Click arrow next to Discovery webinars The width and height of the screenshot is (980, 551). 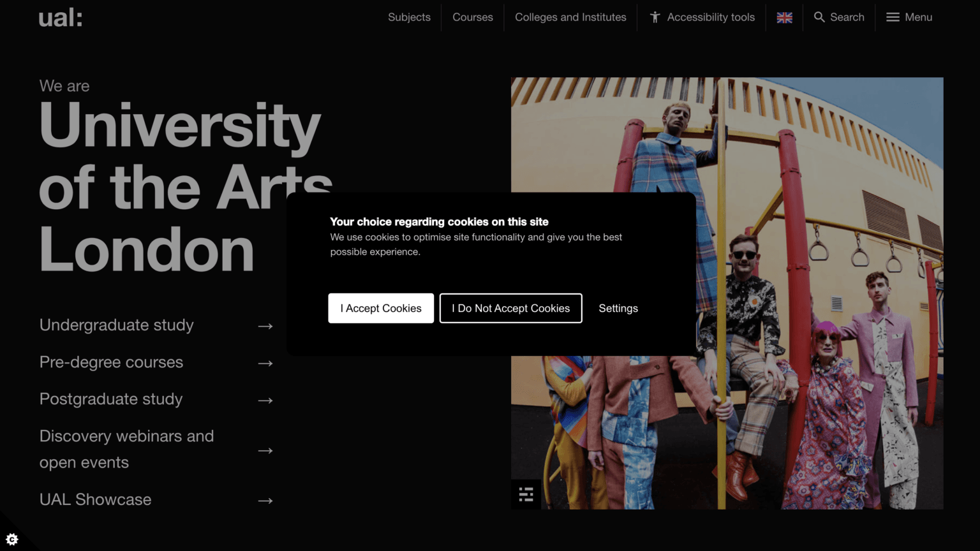click(265, 450)
